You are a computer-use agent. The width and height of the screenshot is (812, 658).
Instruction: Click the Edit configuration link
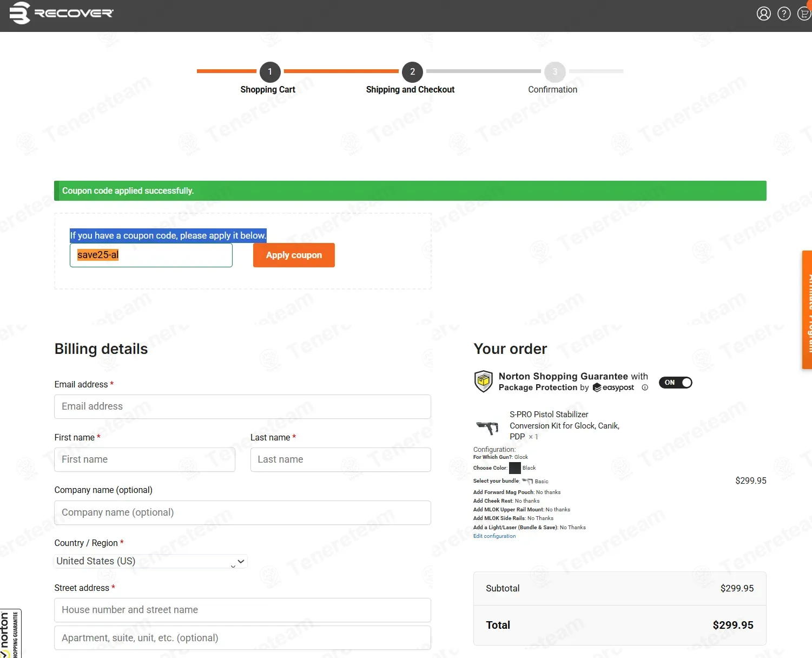494,536
